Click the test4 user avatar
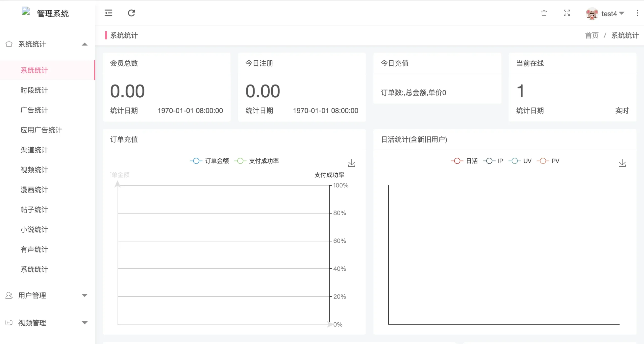The width and height of the screenshot is (644, 344). [592, 14]
